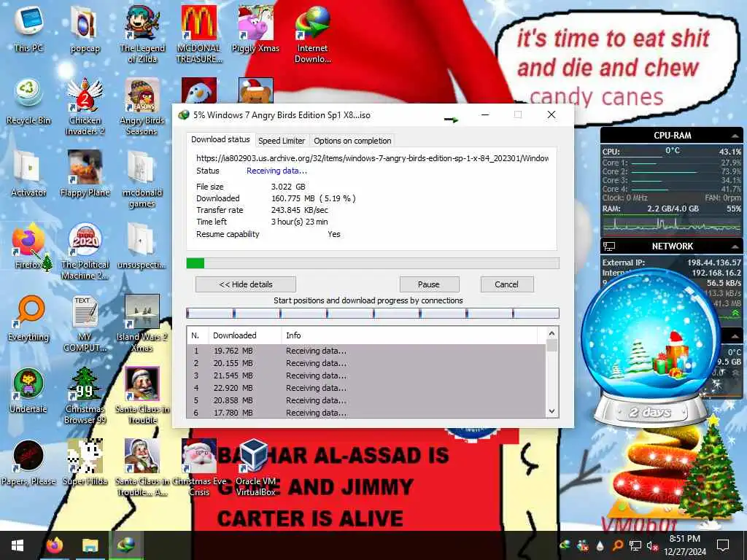
Task: Select connection row with 19.762 MB
Action: click(366, 351)
